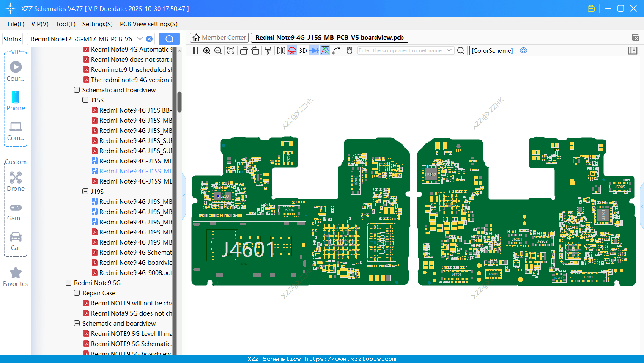
Task: Click the Shrink button
Action: [x=12, y=38]
